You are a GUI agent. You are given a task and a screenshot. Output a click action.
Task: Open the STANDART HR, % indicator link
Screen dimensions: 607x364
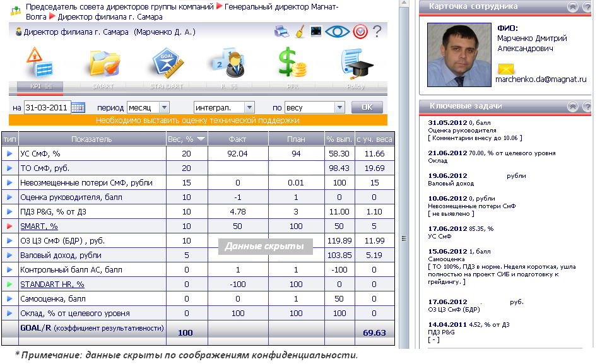(x=52, y=285)
